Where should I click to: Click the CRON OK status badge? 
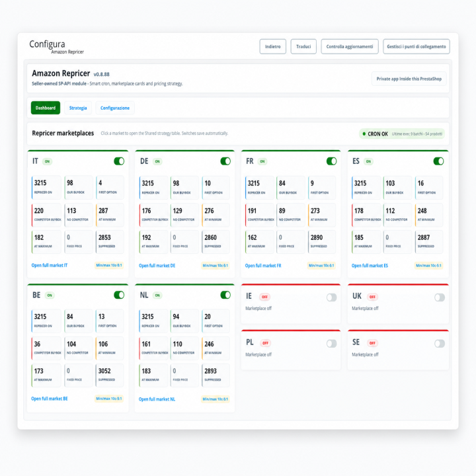[402, 134]
